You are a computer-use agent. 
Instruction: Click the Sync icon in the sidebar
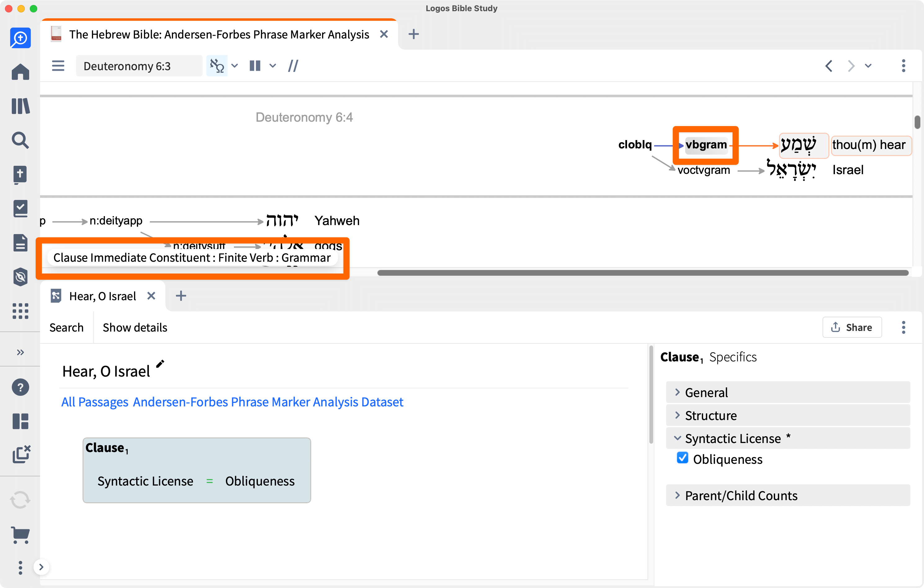pyautogui.click(x=20, y=500)
